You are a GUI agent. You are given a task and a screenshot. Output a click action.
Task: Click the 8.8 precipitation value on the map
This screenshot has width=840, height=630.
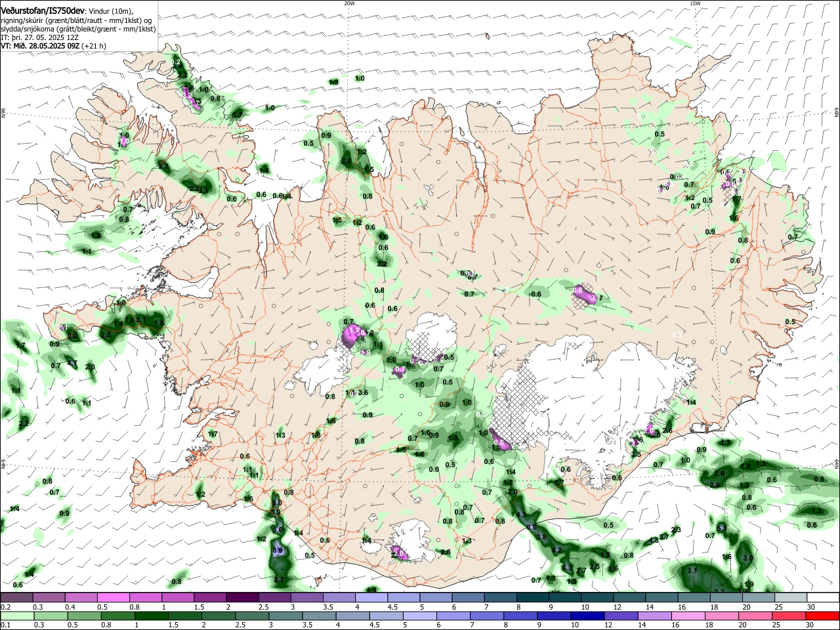coord(278,550)
